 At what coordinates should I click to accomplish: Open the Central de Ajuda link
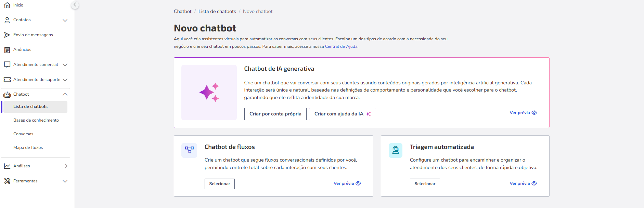coord(341,46)
